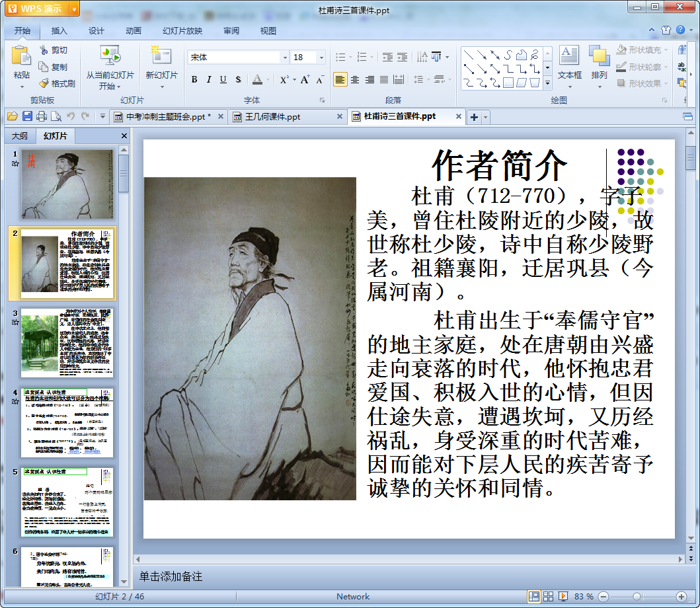Click the save disk icon in quick toolbar
The height and width of the screenshot is (608, 700).
coord(27,116)
